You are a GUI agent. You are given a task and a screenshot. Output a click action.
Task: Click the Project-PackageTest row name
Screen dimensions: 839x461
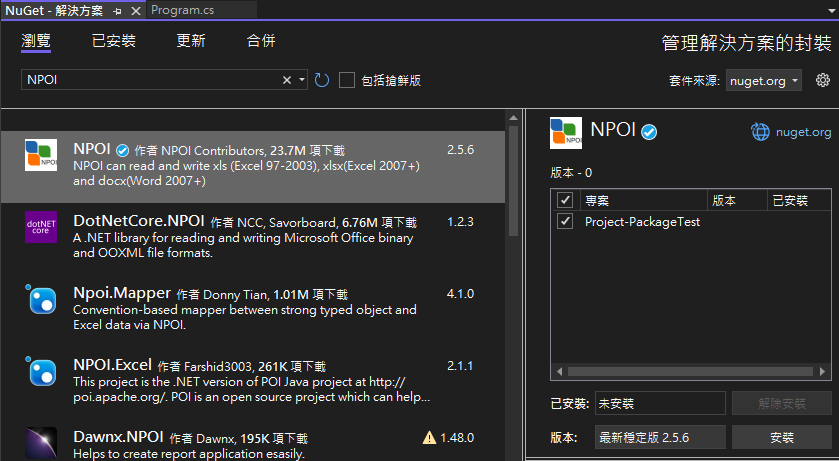pyautogui.click(x=642, y=221)
